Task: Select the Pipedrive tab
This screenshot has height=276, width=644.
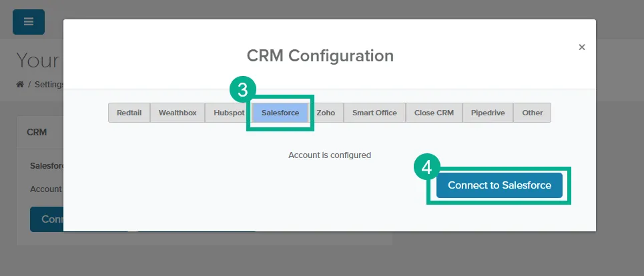Action: 488,113
